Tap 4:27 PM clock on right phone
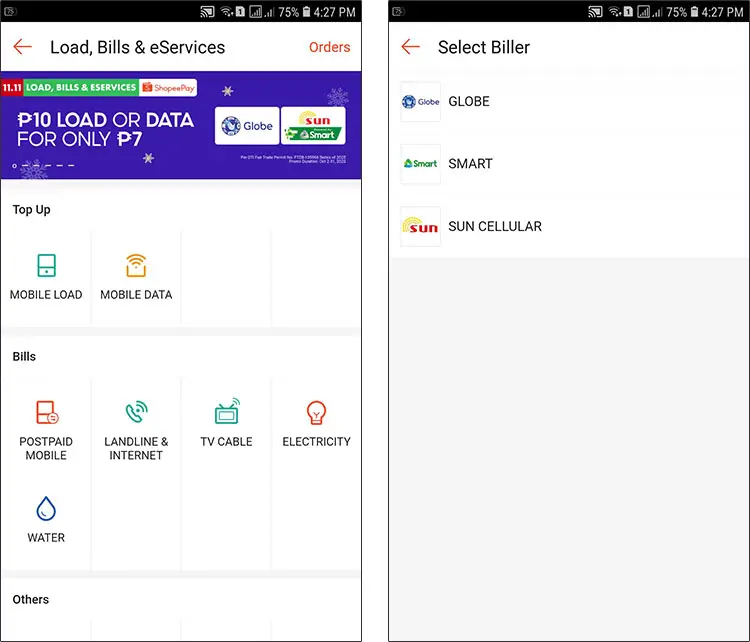The image size is (750, 642). 722,12
